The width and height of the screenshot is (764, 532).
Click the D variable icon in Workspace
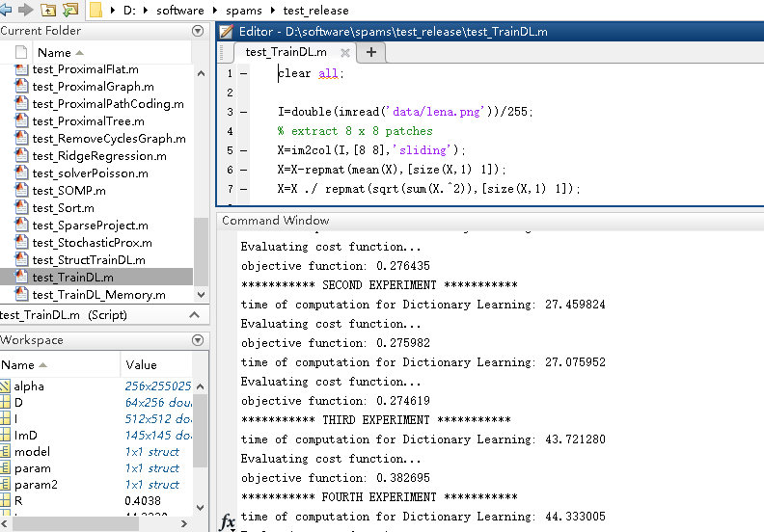[x=5, y=402]
